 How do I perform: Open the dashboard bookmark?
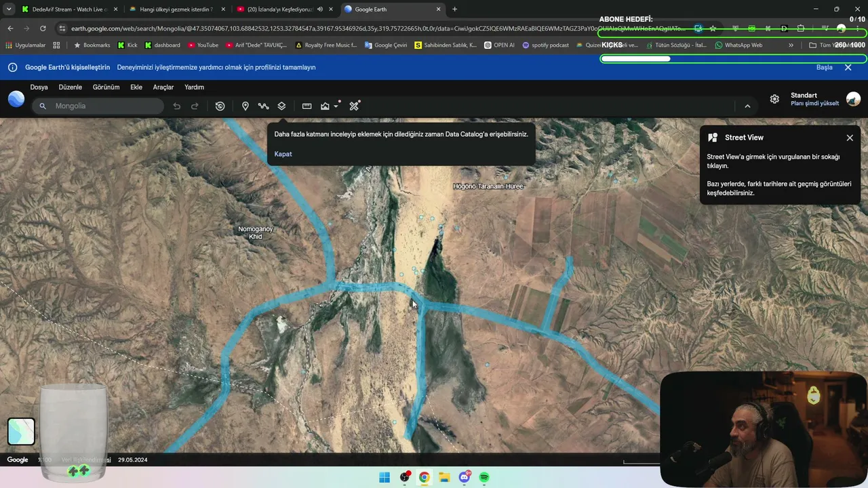pyautogui.click(x=162, y=45)
